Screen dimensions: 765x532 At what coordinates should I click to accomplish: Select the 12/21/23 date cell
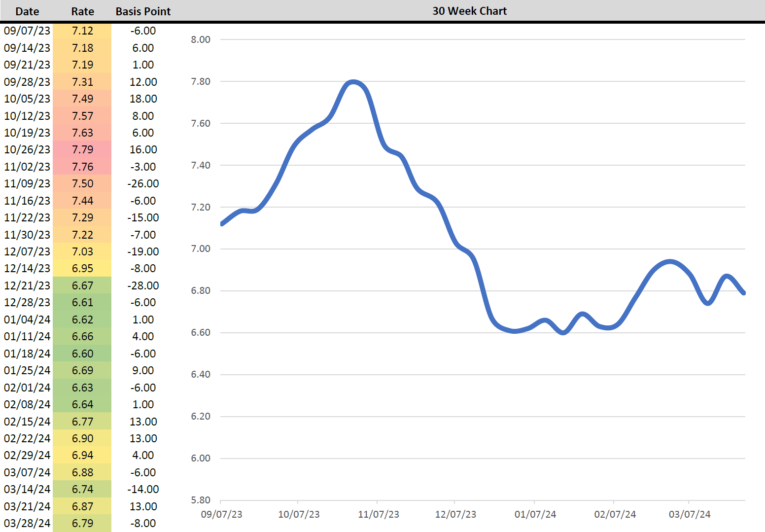(27, 285)
